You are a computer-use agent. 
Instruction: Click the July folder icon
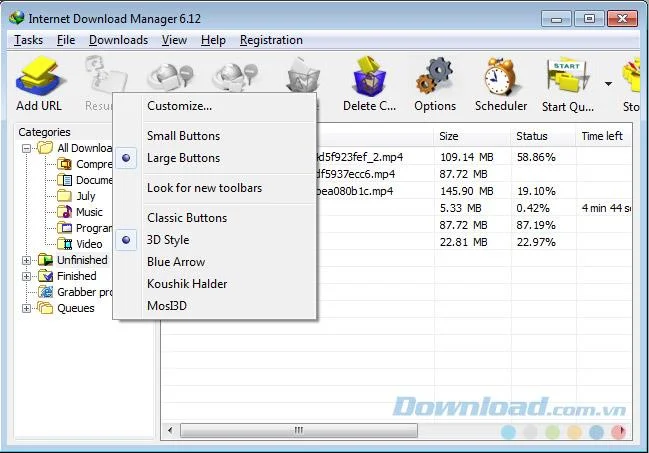65,195
